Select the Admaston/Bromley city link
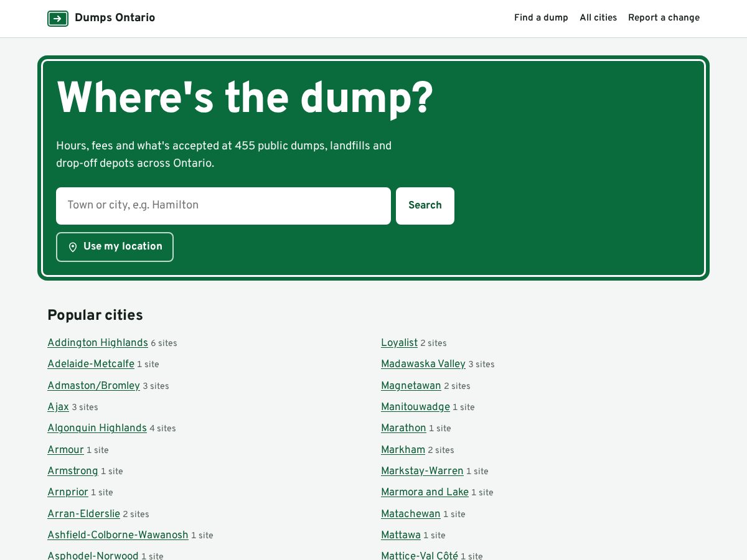Screen dimensions: 747x560 [93, 386]
